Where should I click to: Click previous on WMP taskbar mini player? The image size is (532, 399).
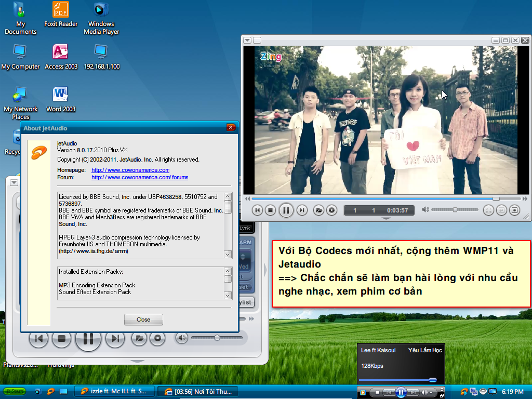389,393
